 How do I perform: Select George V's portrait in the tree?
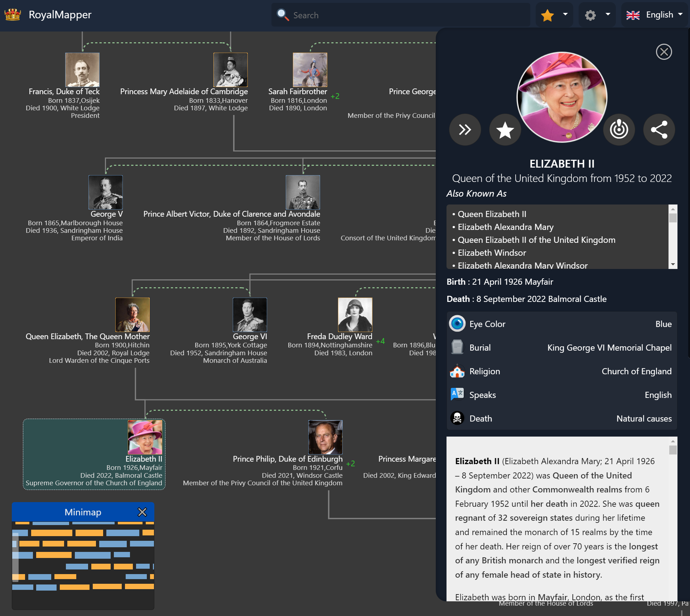click(105, 192)
